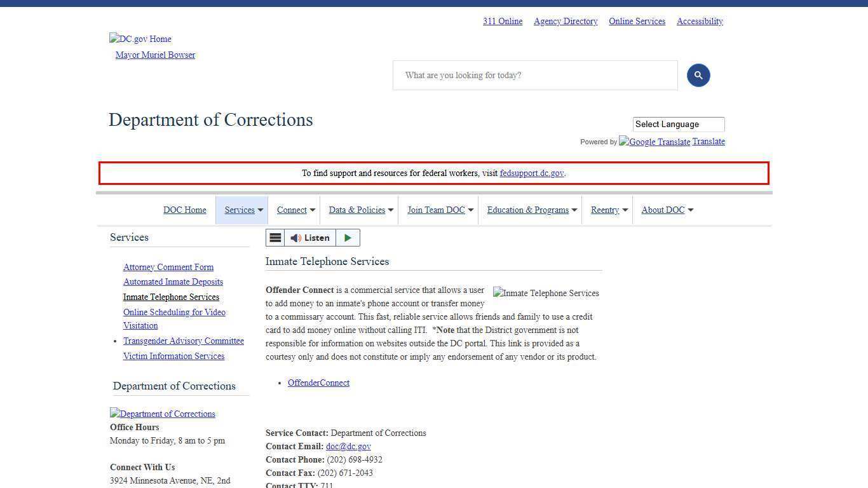The height and width of the screenshot is (488, 868).
Task: Click the blue search magnifier icon
Action: (698, 75)
